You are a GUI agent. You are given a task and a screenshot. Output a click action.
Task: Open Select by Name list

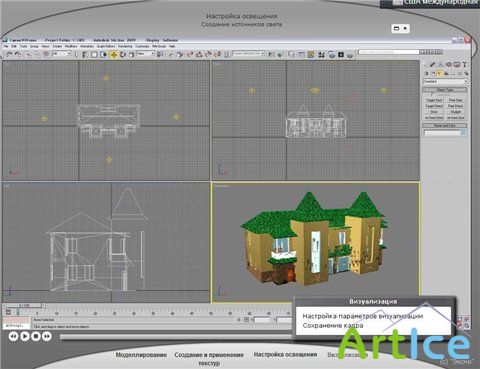[85, 54]
